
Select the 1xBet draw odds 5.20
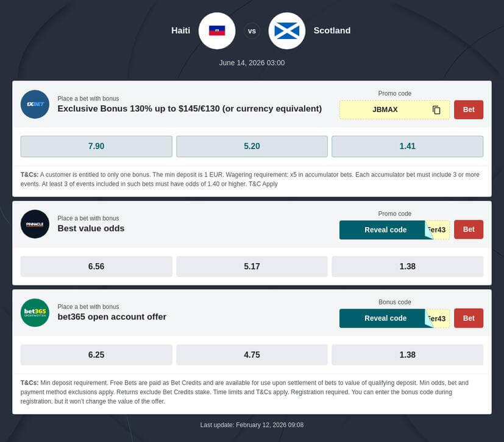[252, 146]
